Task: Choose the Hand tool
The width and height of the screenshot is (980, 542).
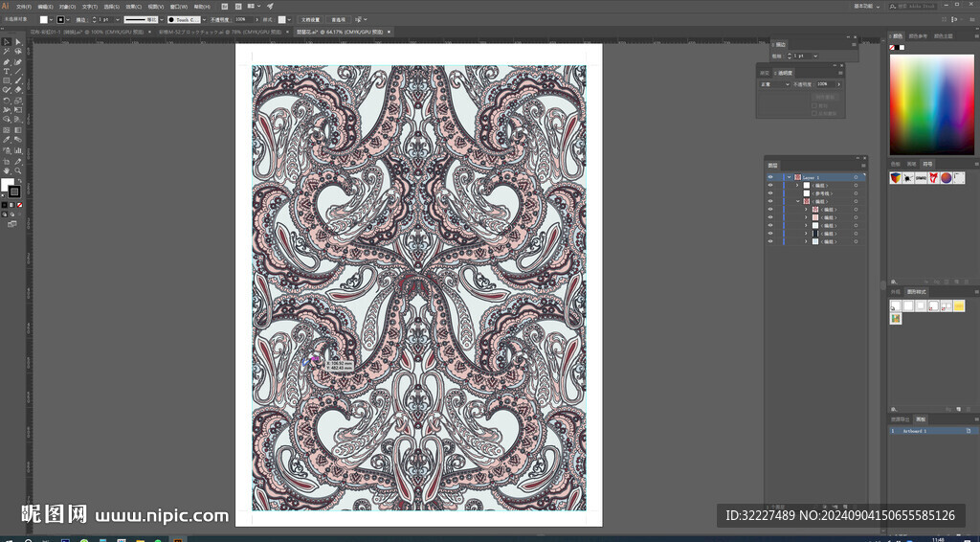Action: click(x=7, y=169)
